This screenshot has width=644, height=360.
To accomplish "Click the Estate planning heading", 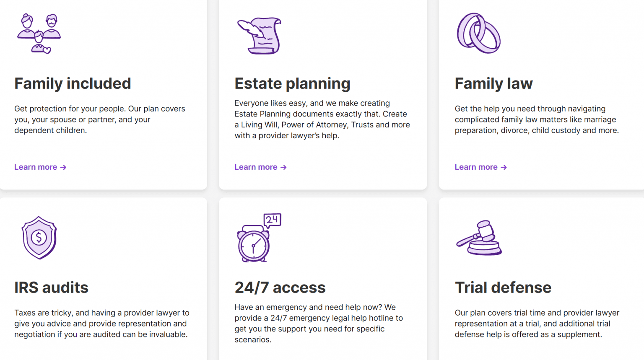I will [x=292, y=83].
